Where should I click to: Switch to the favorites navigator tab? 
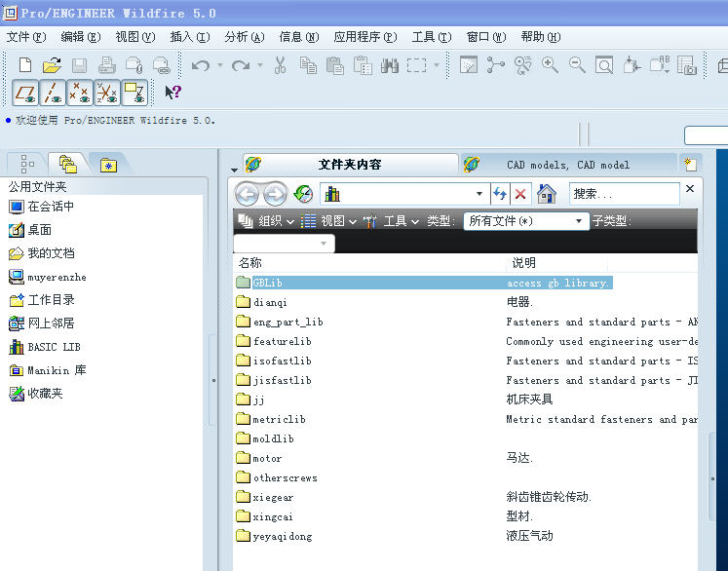pyautogui.click(x=108, y=165)
